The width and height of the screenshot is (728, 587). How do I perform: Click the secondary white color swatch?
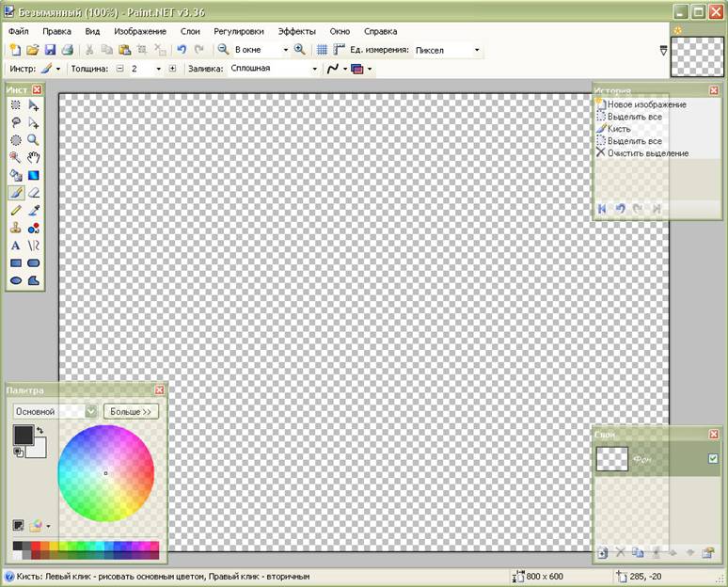[x=39, y=449]
